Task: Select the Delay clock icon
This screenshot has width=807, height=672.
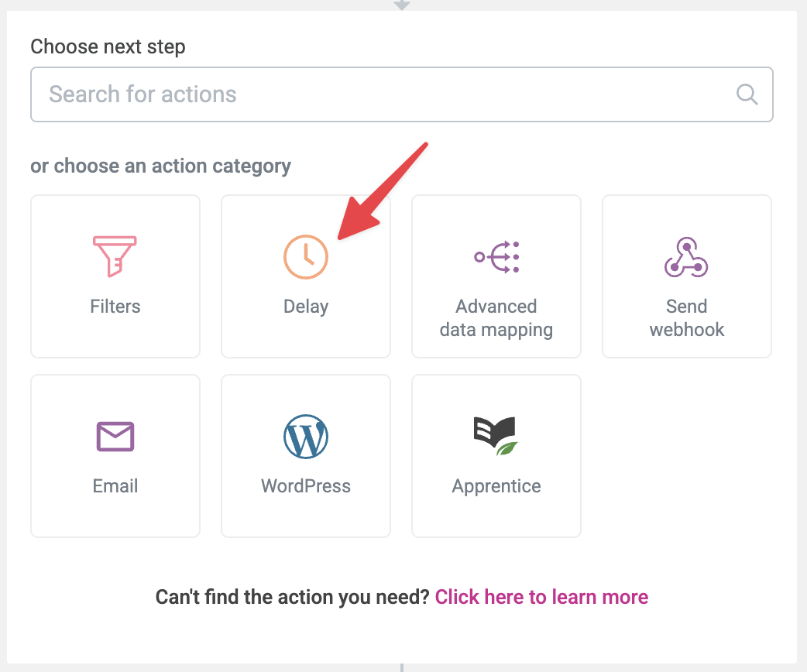Action: pos(306,256)
